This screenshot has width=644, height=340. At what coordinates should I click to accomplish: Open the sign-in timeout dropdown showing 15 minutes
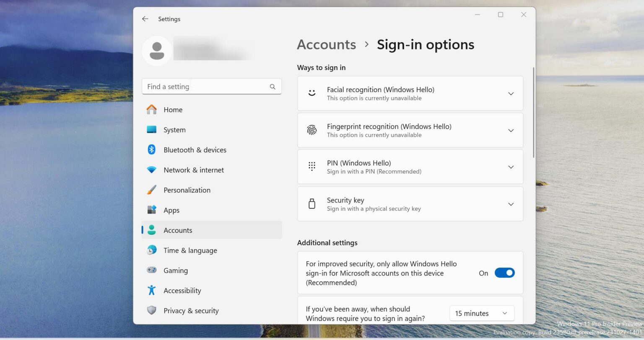[x=481, y=313]
